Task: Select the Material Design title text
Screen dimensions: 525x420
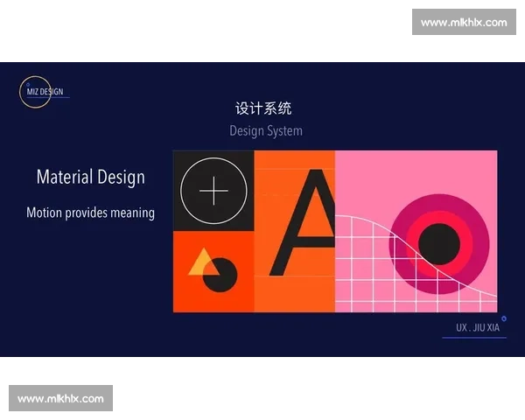Action: (x=91, y=177)
